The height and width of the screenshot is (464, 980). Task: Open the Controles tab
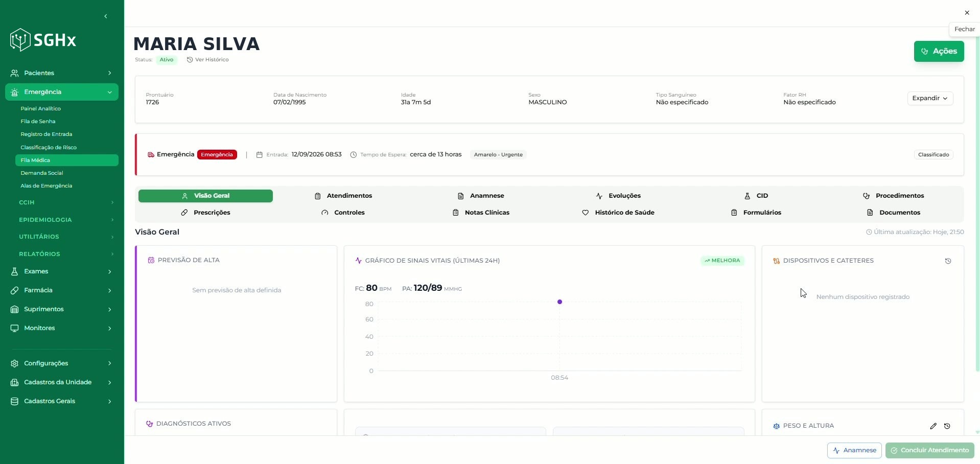click(343, 213)
